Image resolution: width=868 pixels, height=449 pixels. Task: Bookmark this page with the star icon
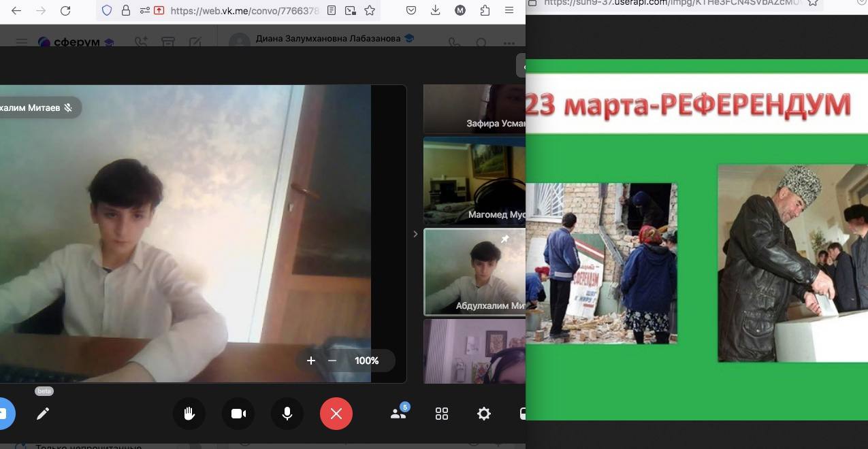point(370,10)
